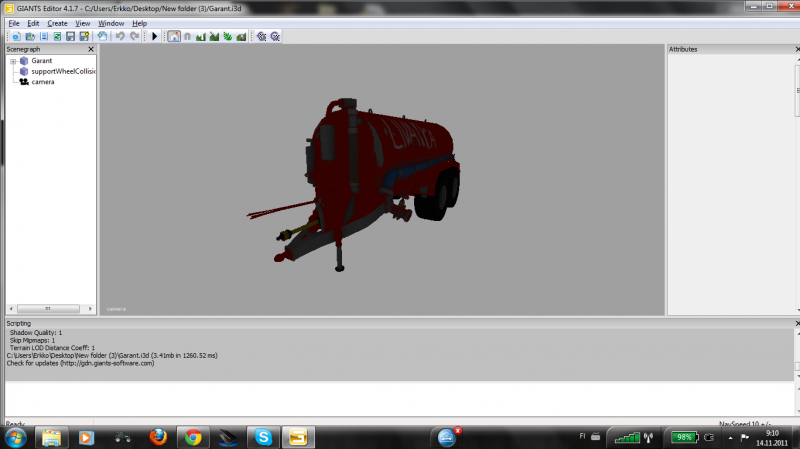The image size is (800, 449).
Task: Open the Windows Start menu
Action: [15, 438]
